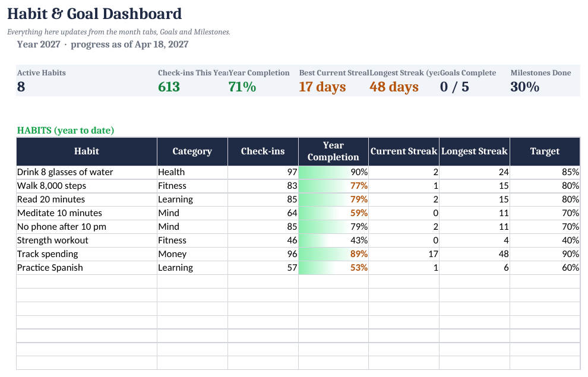Select the 'Walk 8,000 steps' cell
Image resolution: width=588 pixels, height=377 pixels.
pyautogui.click(x=87, y=186)
